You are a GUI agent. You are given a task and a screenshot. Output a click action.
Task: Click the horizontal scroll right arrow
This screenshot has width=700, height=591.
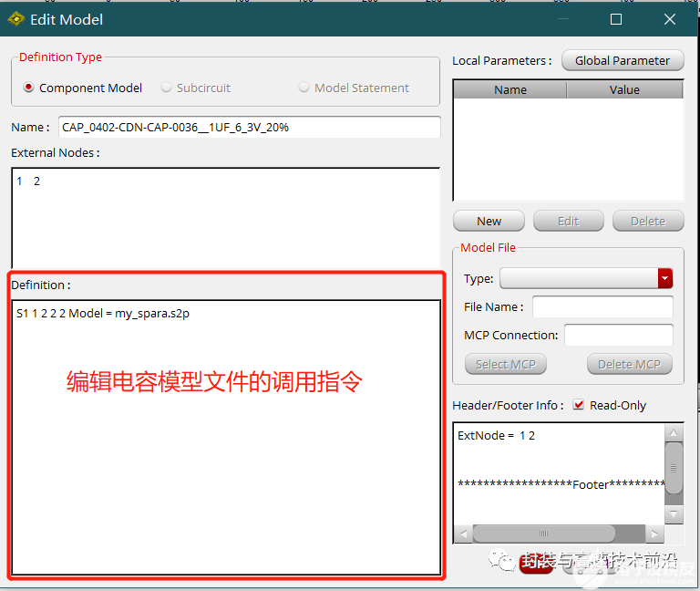(654, 534)
